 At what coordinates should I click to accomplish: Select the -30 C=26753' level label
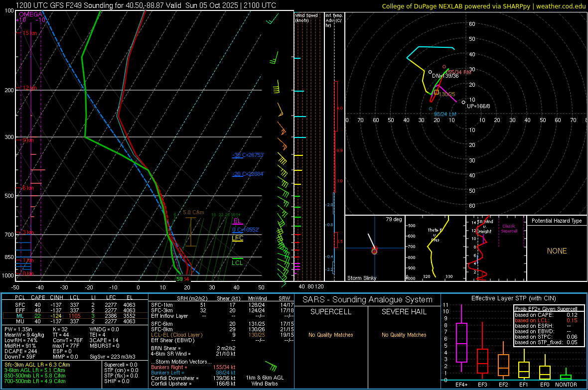[x=248, y=155]
